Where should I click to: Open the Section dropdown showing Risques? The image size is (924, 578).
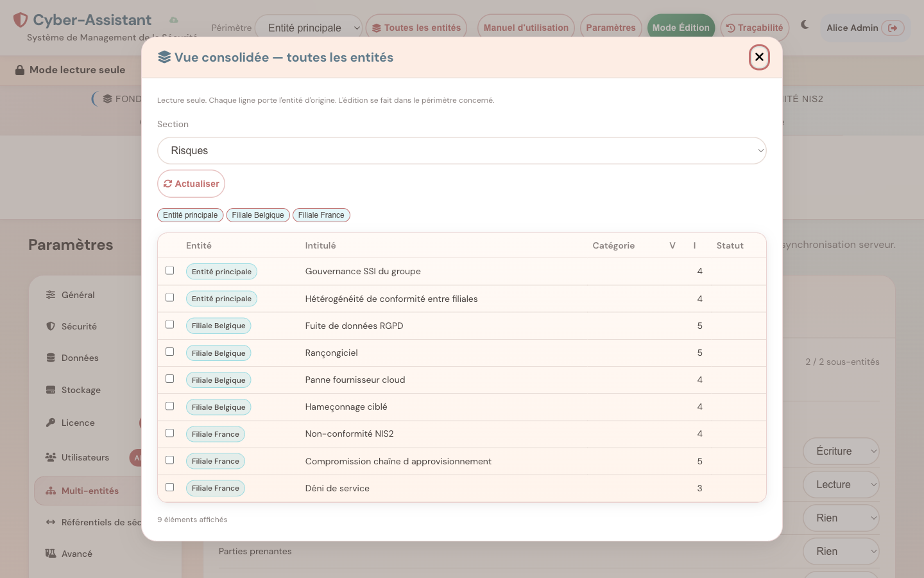[x=462, y=151]
